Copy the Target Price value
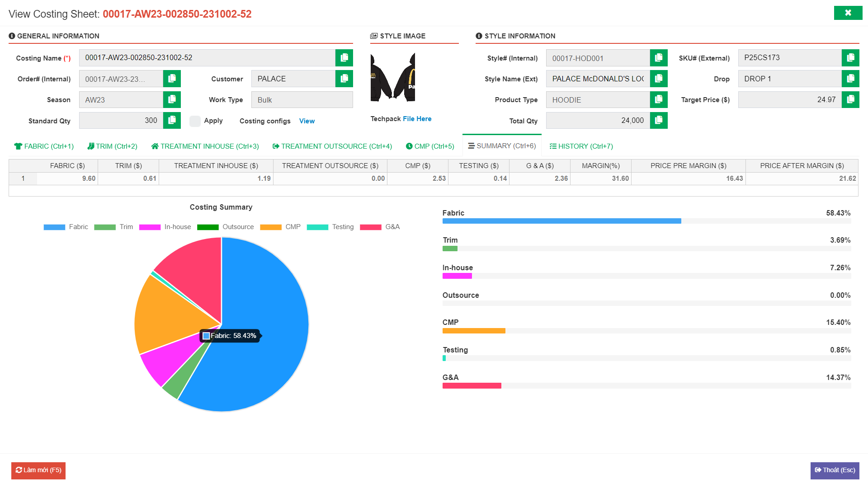Screen dimensions: 868x488 click(850, 99)
